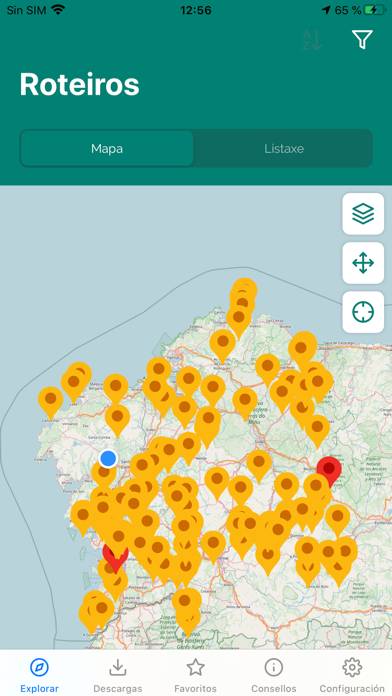The height and width of the screenshot is (696, 392).
Task: Open the Explorar tab
Action: (40, 676)
